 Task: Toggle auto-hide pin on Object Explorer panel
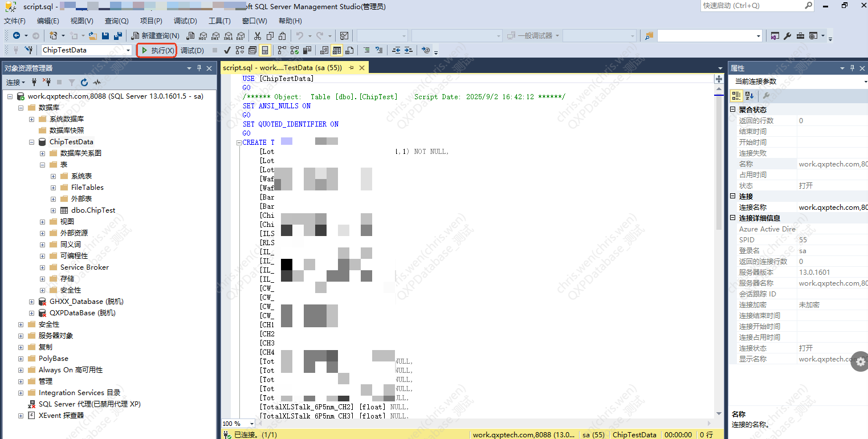198,68
